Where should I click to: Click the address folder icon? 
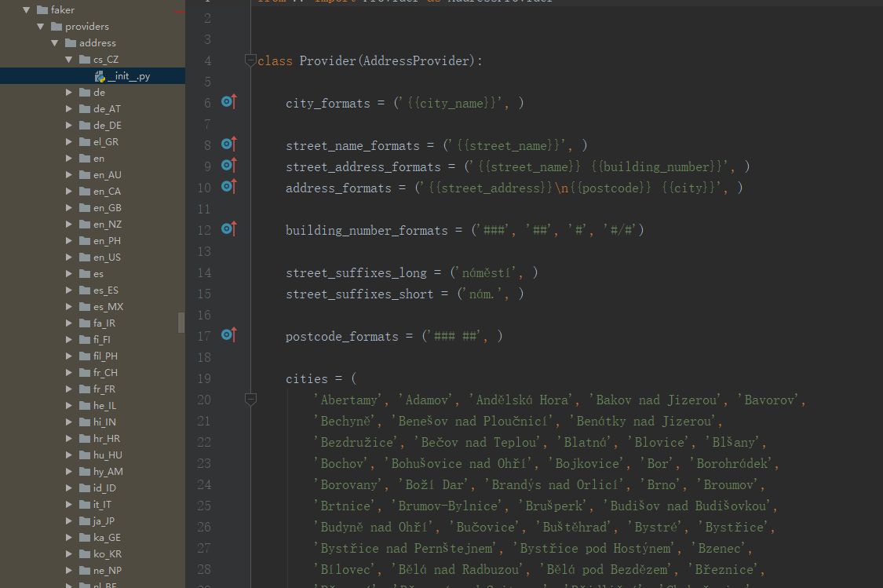click(71, 43)
